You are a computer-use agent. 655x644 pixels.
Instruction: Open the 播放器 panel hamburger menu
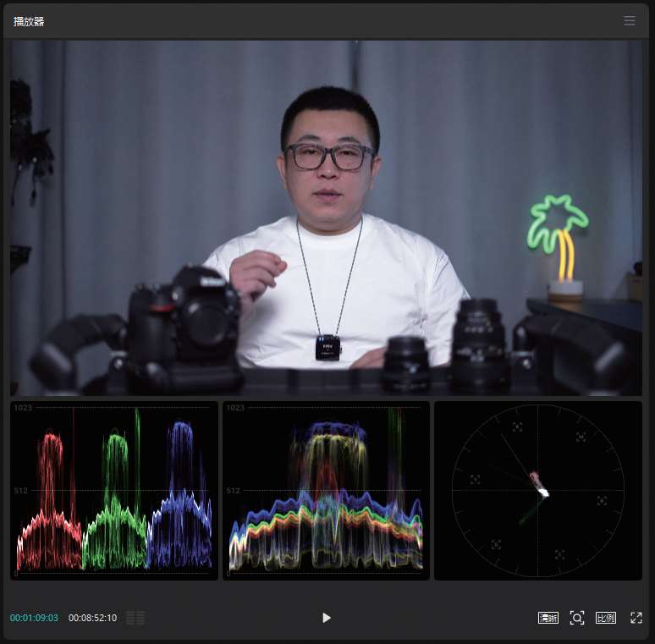(x=630, y=20)
